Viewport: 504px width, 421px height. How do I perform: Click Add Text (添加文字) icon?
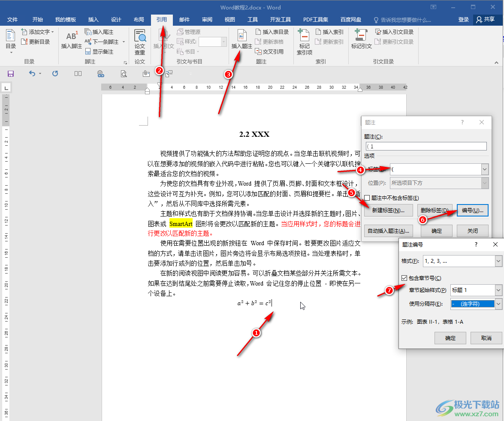tap(24, 32)
